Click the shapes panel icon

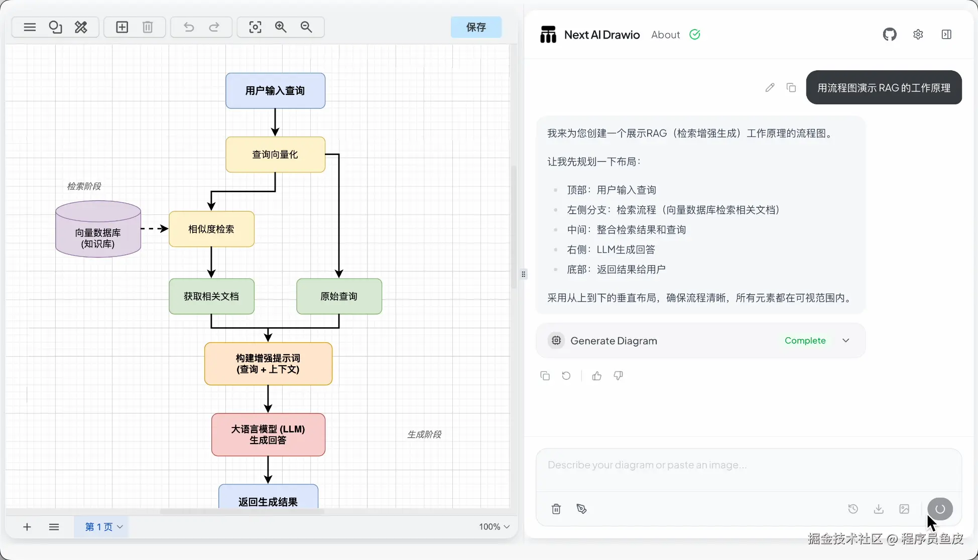click(55, 27)
